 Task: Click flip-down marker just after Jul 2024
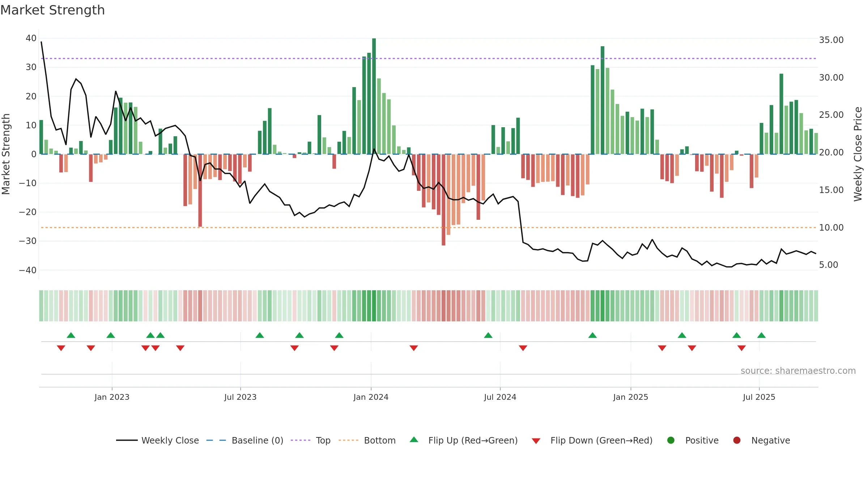point(523,348)
